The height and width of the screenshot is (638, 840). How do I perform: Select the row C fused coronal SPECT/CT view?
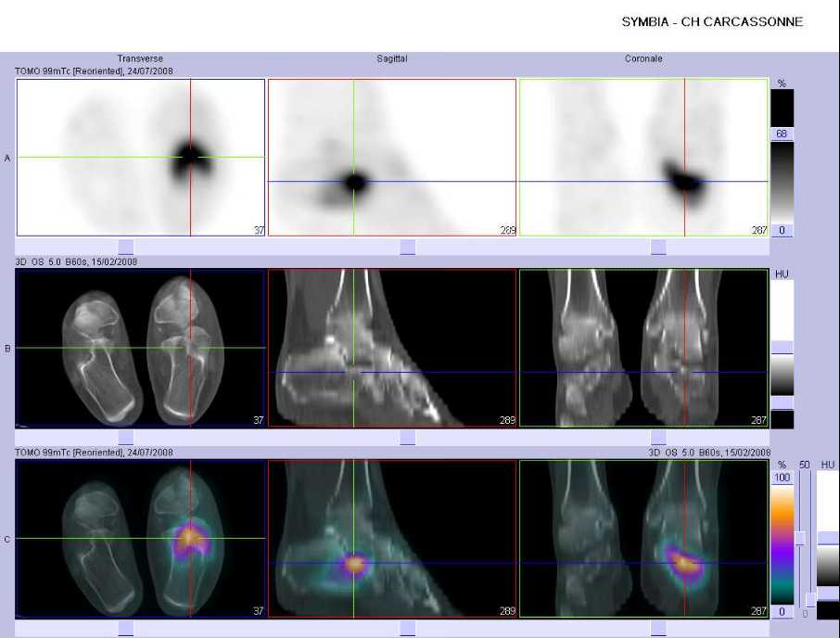coord(643,539)
